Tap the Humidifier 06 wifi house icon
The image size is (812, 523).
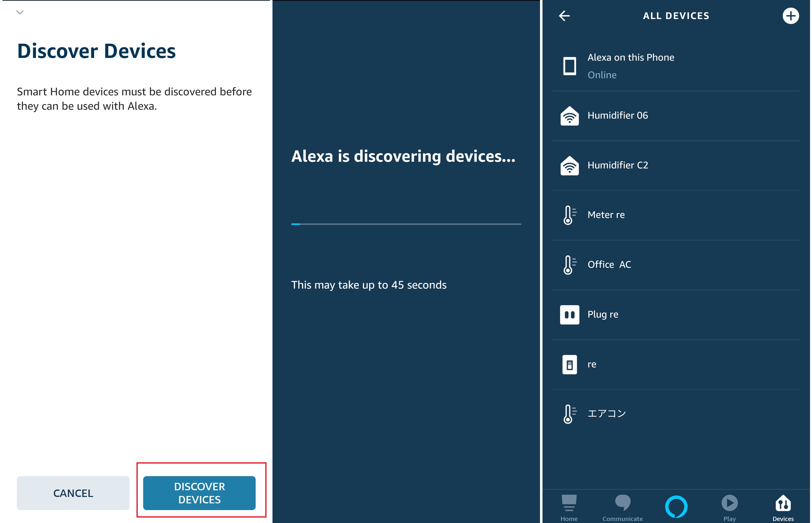coord(569,116)
